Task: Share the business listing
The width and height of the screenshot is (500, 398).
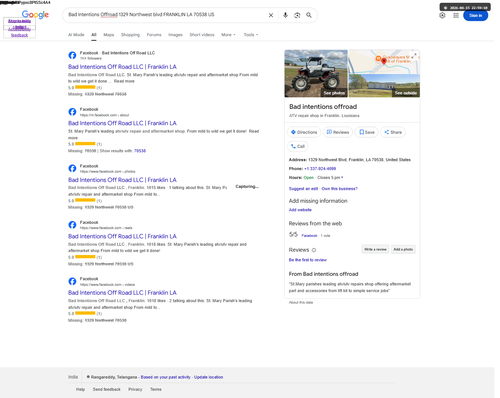Action: [x=393, y=132]
